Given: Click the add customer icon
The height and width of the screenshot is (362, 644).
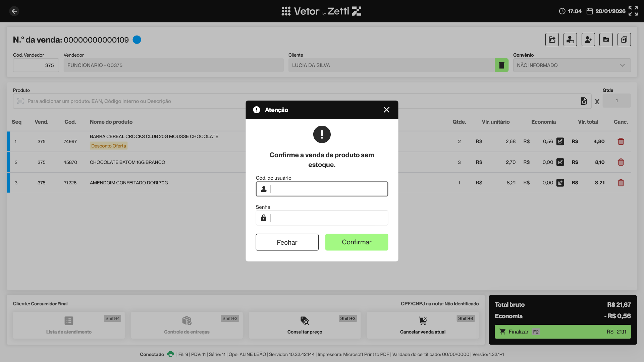Looking at the screenshot, I should [588, 40].
